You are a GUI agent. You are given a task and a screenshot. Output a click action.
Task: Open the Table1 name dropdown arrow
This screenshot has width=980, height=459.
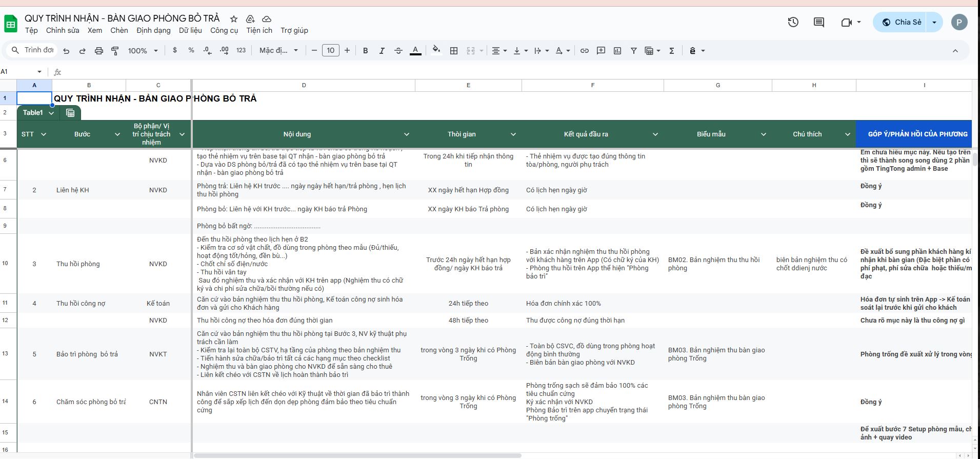pyautogui.click(x=51, y=113)
